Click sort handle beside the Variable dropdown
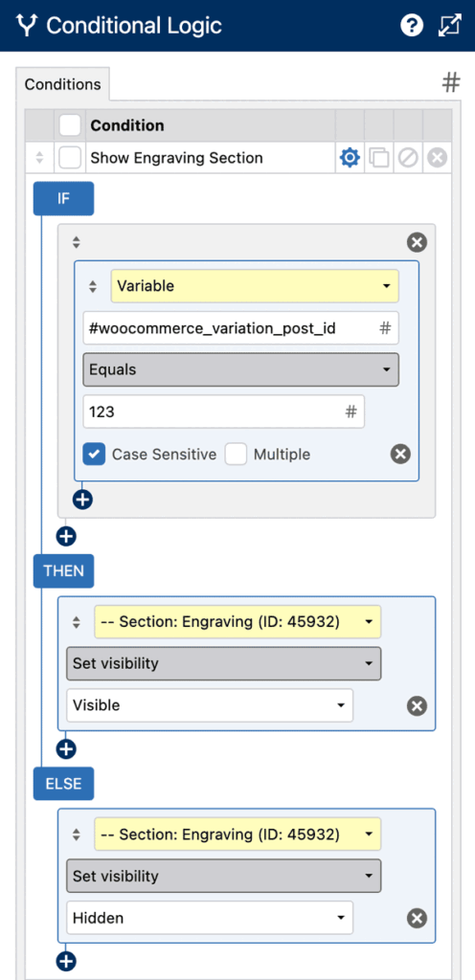This screenshot has height=980, width=475. coord(93,286)
